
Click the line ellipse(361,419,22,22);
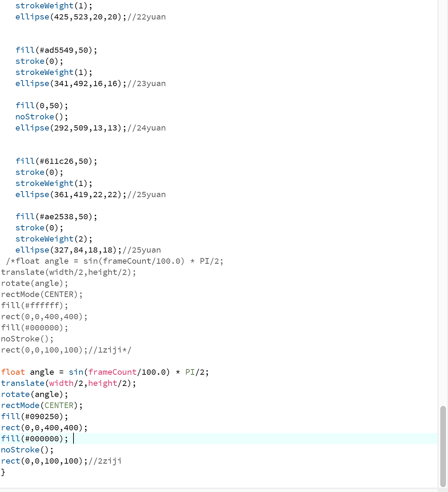[91, 194]
